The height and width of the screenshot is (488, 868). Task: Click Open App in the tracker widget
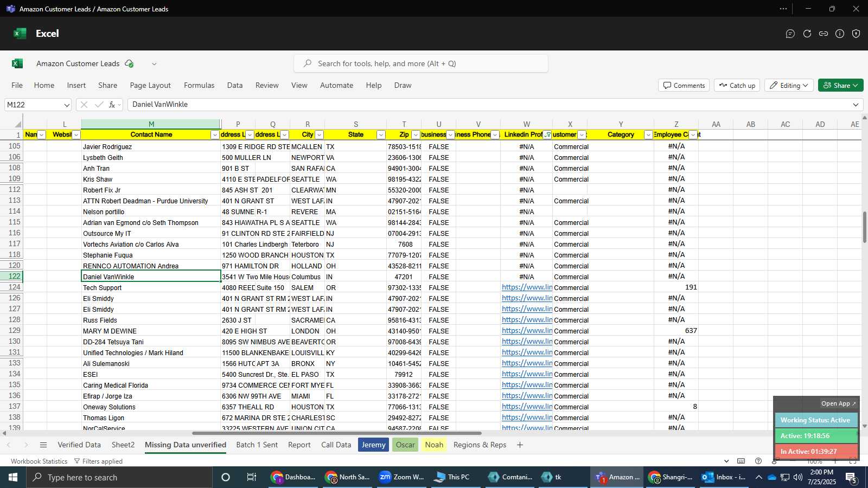click(x=838, y=403)
